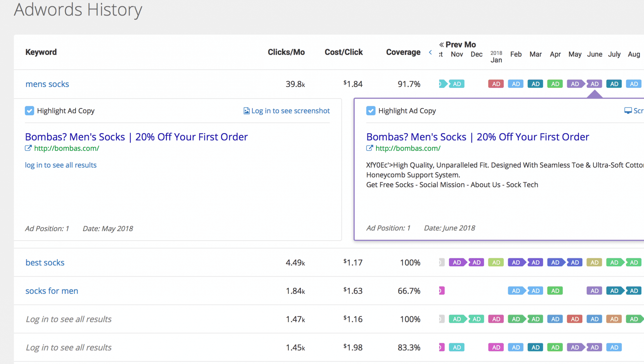This screenshot has height=364, width=644.
Task: Click the purple June AD marker in mens socks row
Action: [594, 84]
